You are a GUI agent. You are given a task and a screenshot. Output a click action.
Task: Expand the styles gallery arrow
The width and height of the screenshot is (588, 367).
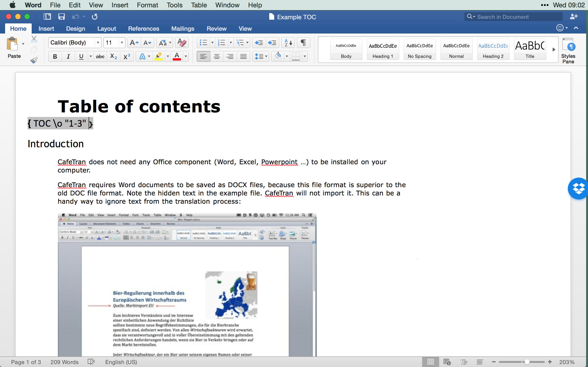pyautogui.click(x=554, y=50)
